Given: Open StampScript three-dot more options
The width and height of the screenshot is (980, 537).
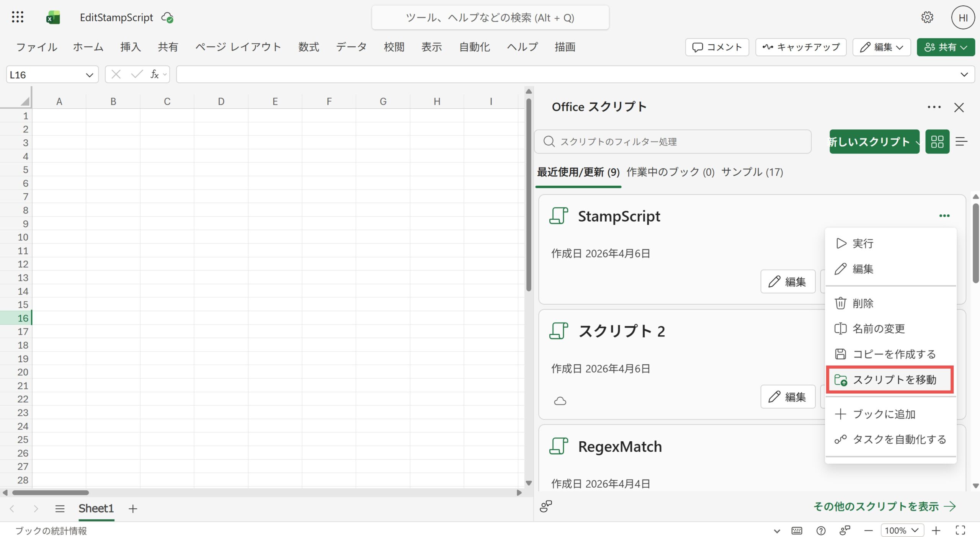Looking at the screenshot, I should tap(944, 216).
